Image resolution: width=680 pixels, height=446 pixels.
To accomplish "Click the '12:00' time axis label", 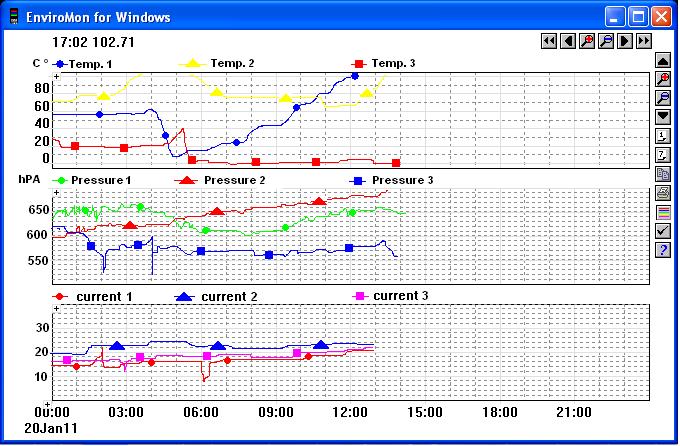I will point(350,412).
